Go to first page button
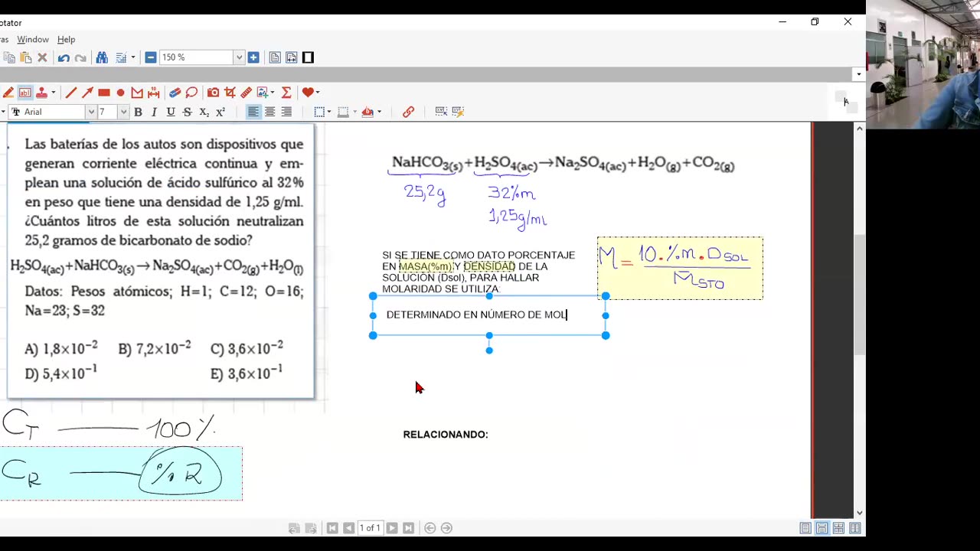Viewport: 980px width, 551px height. [x=332, y=528]
